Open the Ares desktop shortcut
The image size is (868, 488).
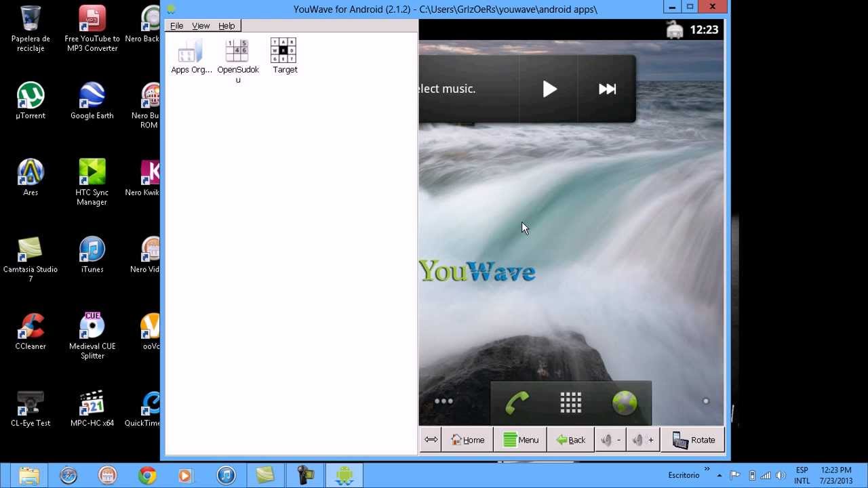(x=31, y=178)
